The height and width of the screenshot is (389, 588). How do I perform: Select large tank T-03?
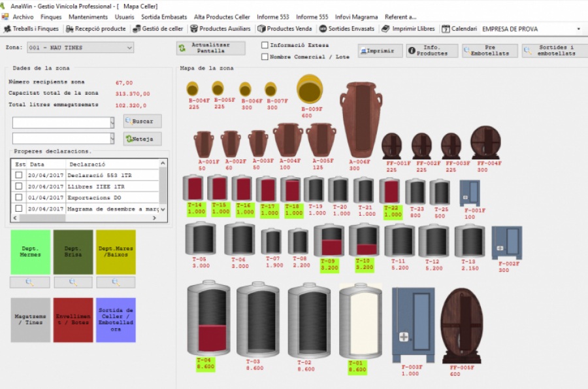(x=258, y=320)
